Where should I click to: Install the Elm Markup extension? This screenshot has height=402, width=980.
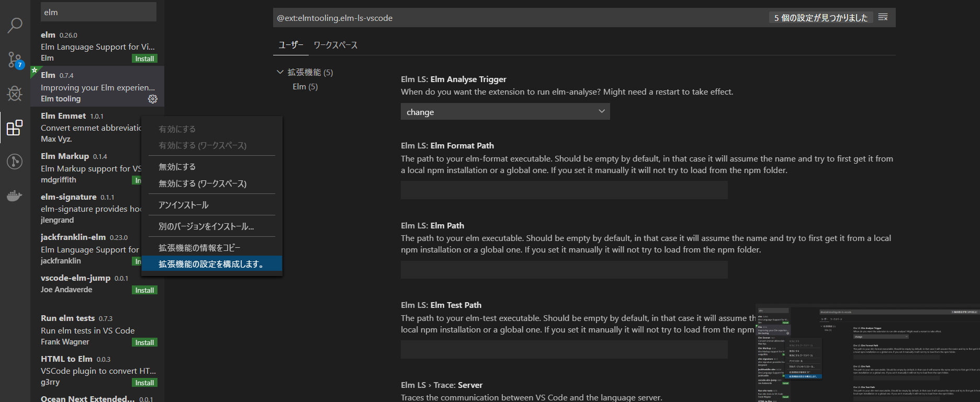click(137, 180)
